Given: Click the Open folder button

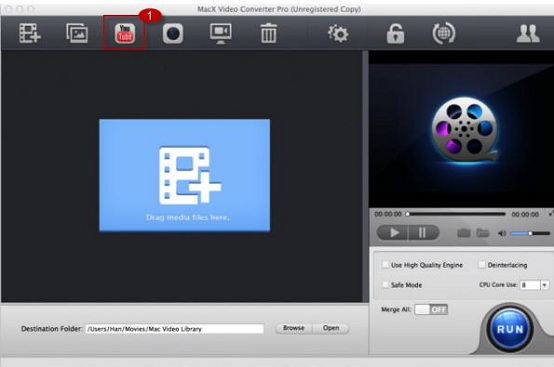Looking at the screenshot, I should [x=331, y=328].
